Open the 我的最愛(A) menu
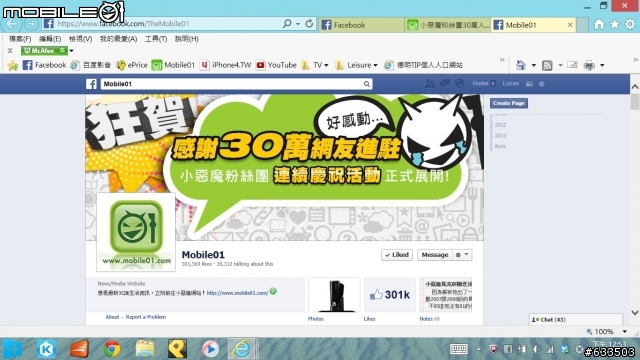 point(118,39)
